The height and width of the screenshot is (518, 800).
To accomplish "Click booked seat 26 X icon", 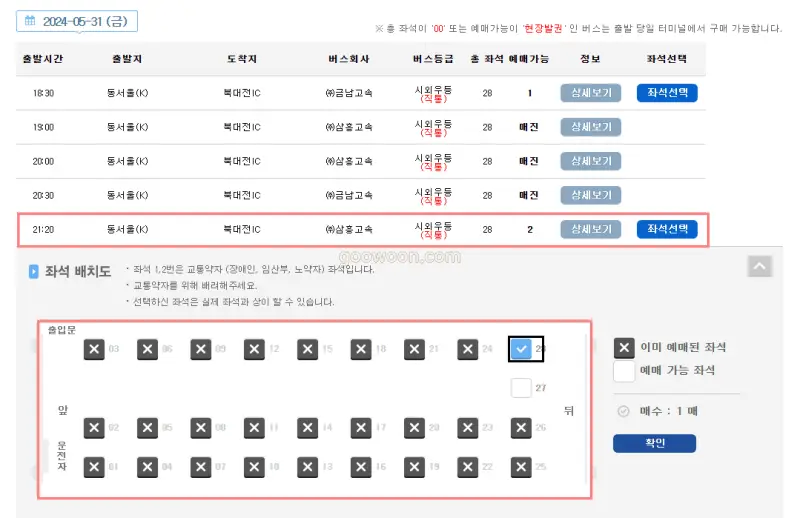I will click(521, 428).
